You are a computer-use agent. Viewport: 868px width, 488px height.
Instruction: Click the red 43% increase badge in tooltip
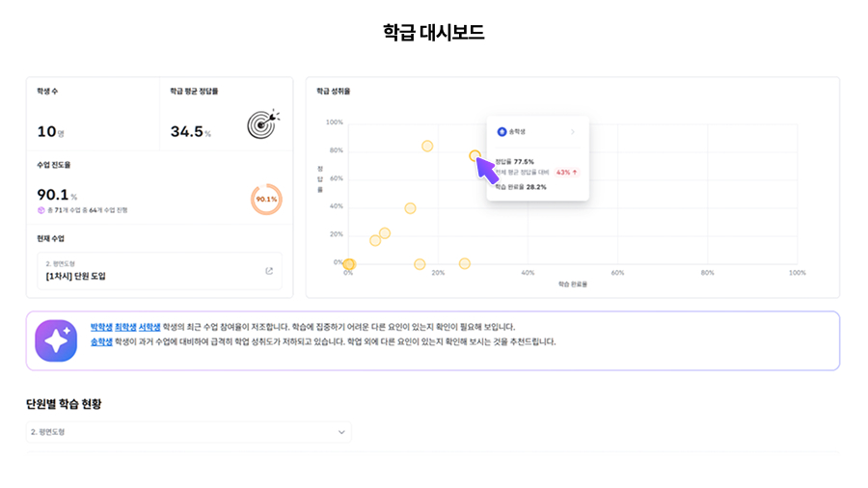pos(567,172)
